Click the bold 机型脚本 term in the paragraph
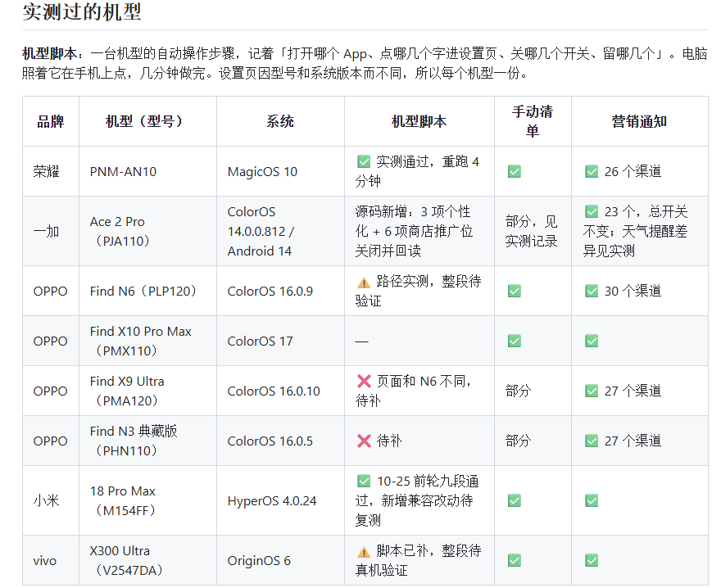The height and width of the screenshot is (588, 721). point(49,54)
